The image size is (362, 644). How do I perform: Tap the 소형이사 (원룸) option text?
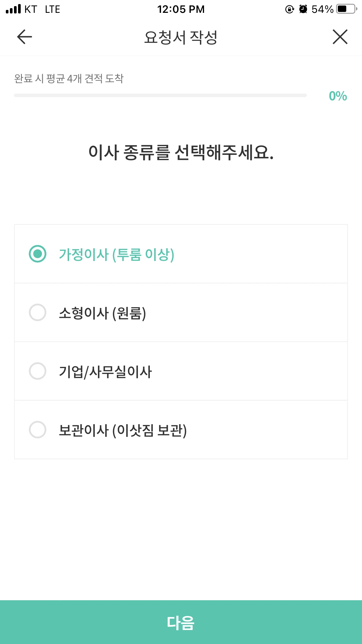[x=102, y=313]
